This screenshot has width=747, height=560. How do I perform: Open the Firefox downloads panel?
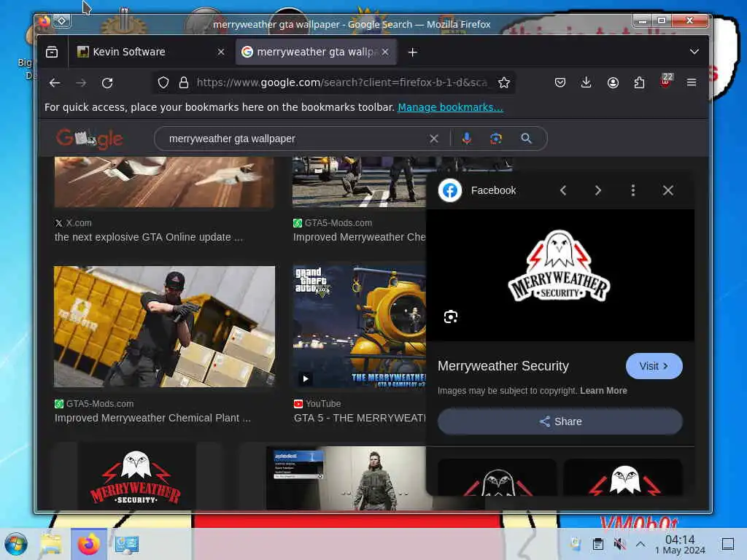[587, 83]
